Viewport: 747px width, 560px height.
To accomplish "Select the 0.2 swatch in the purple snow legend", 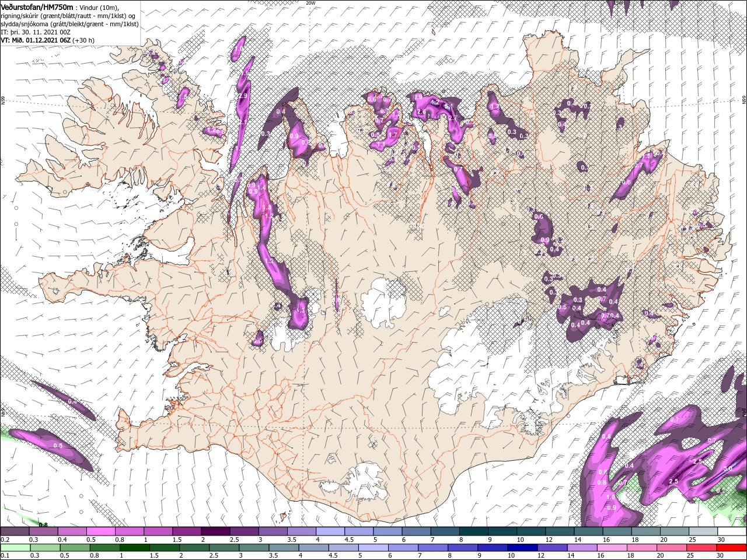I will (x=15, y=531).
